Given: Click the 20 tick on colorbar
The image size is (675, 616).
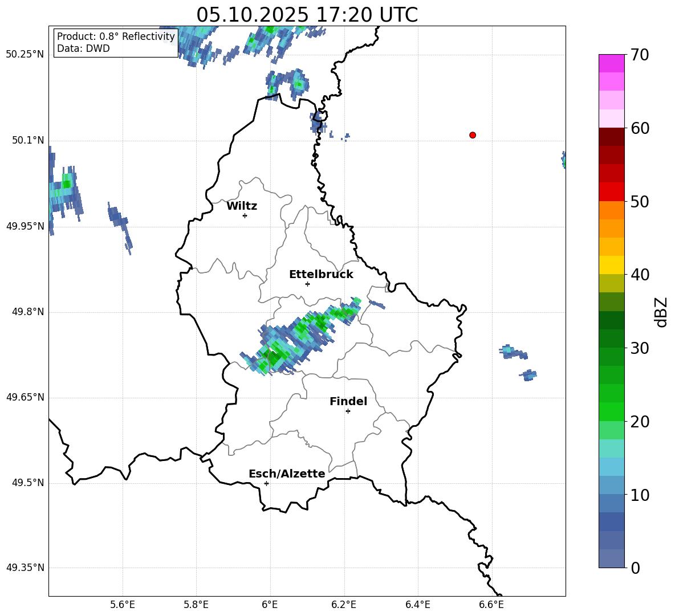Looking at the screenshot, I should click(640, 422).
